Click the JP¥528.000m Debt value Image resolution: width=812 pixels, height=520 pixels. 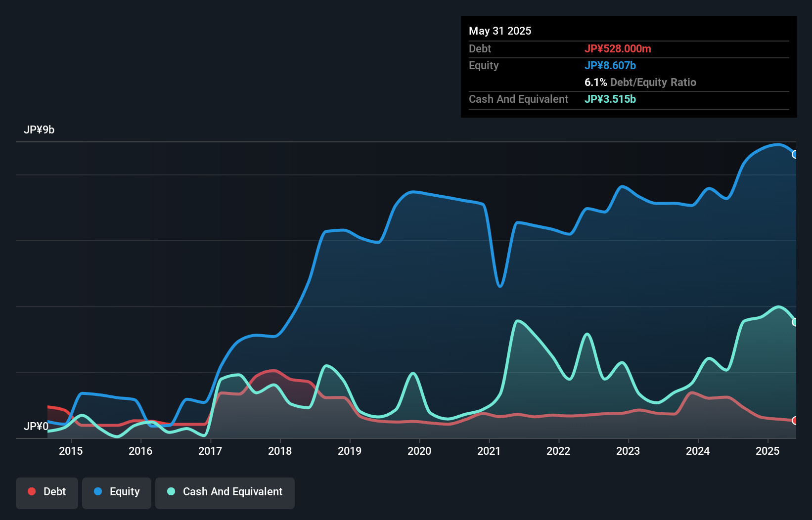619,48
